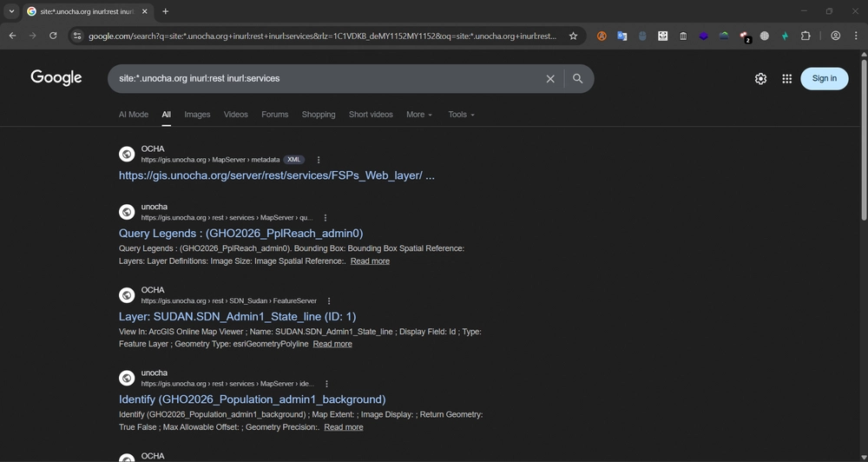Open the extension with badge count 2
The width and height of the screenshot is (868, 462).
pos(745,36)
